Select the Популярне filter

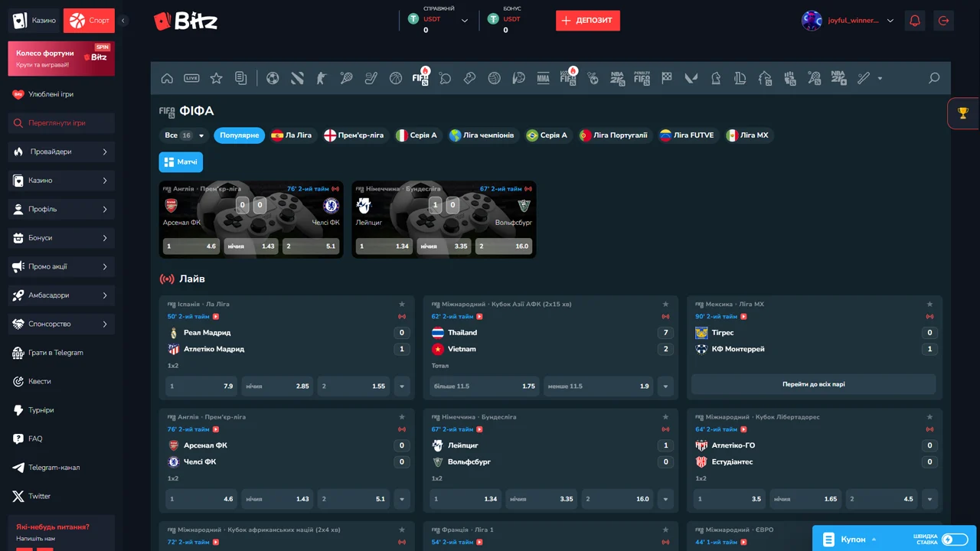point(240,135)
